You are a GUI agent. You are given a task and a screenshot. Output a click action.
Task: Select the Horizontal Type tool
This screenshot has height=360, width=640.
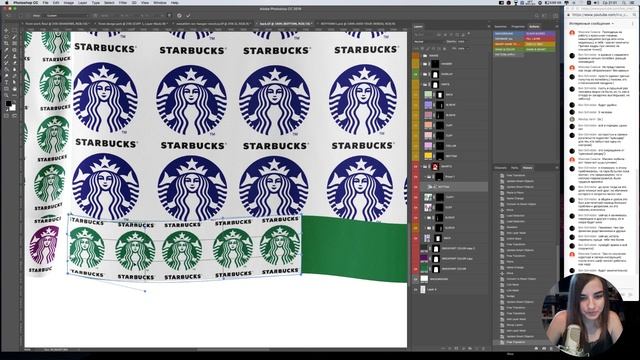point(6,82)
